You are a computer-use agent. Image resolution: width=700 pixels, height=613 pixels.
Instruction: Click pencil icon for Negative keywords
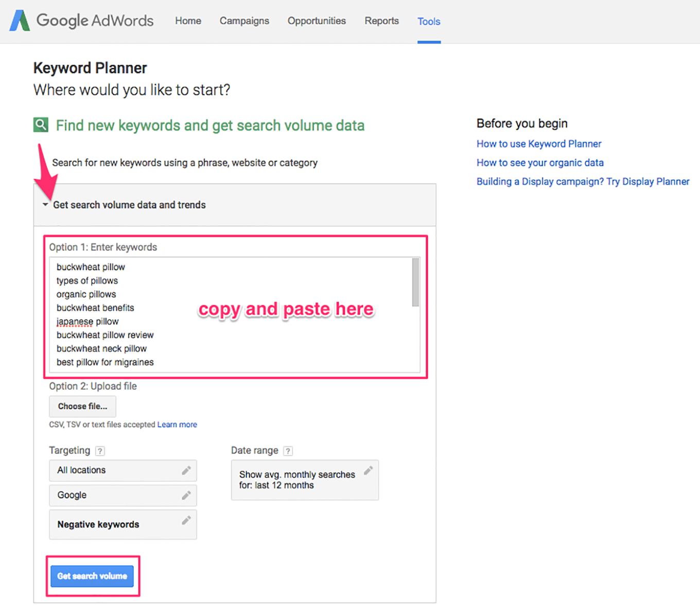(186, 520)
